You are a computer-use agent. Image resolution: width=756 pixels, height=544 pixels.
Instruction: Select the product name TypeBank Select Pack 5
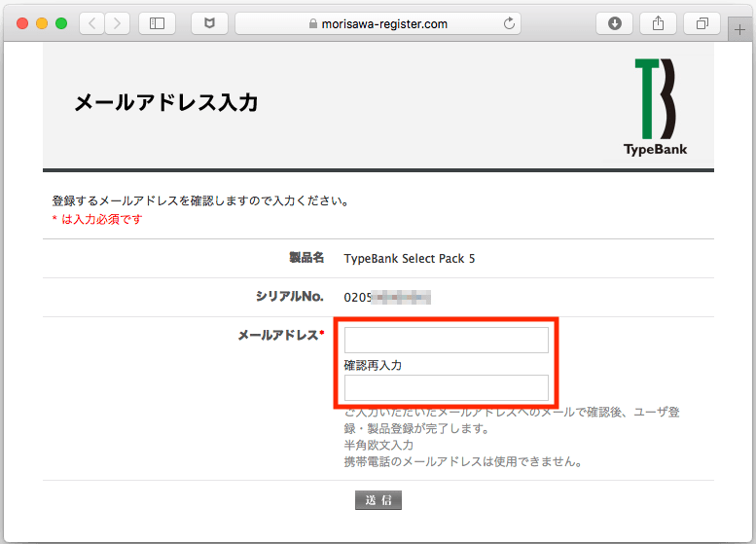(409, 259)
